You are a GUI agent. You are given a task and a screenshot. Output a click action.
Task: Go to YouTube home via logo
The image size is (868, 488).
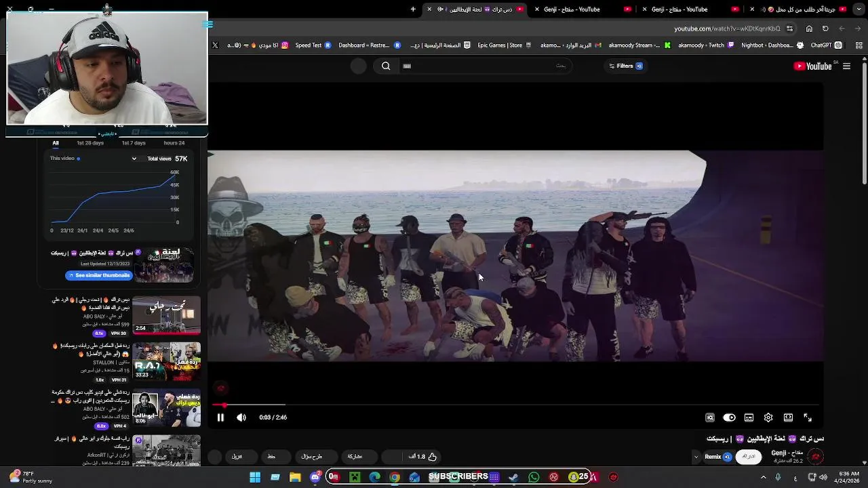(x=812, y=66)
